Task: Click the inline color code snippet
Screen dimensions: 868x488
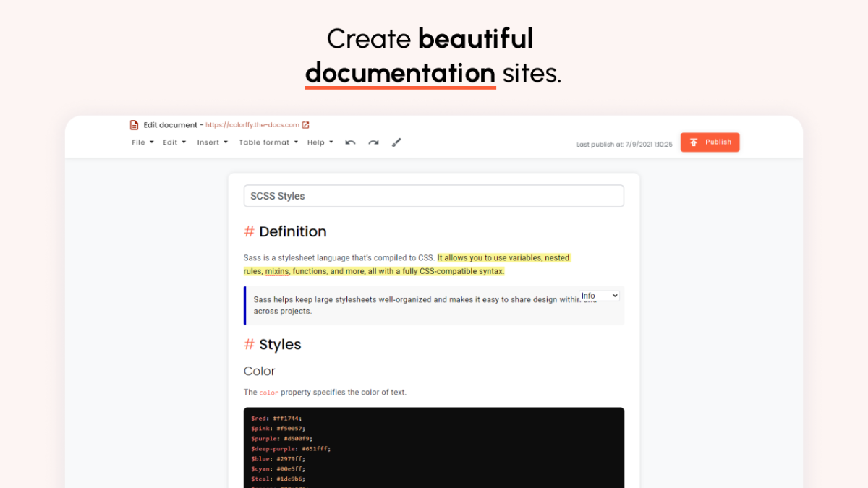Action: (x=268, y=393)
